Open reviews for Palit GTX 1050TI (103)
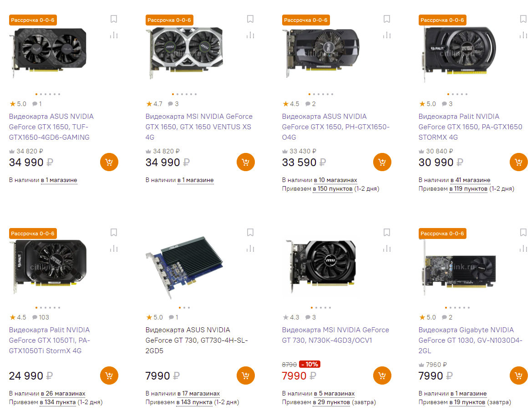This screenshot has height=416, width=532. [x=41, y=317]
